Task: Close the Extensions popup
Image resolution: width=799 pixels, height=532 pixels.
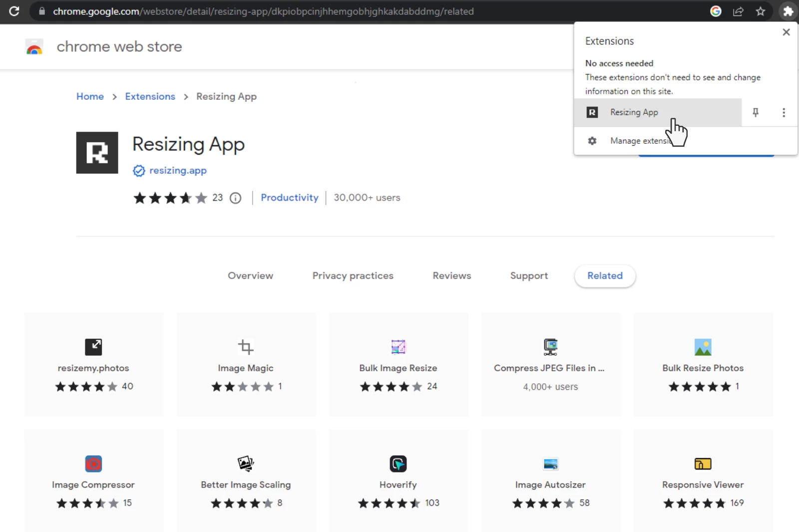Action: [786, 32]
